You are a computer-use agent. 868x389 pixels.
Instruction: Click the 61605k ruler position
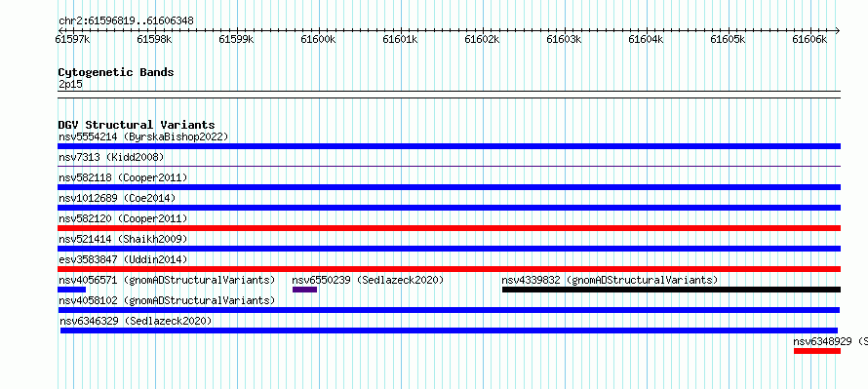728,39
